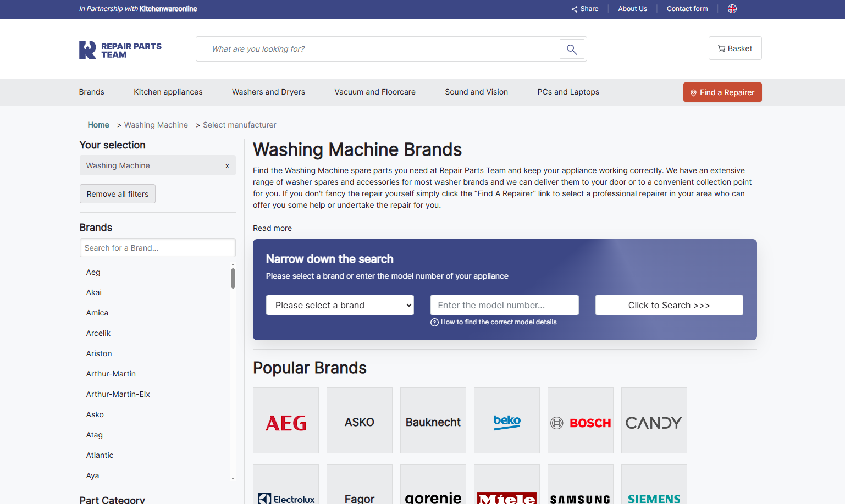
Task: Choose the Beko brand logo tile
Action: [507, 420]
